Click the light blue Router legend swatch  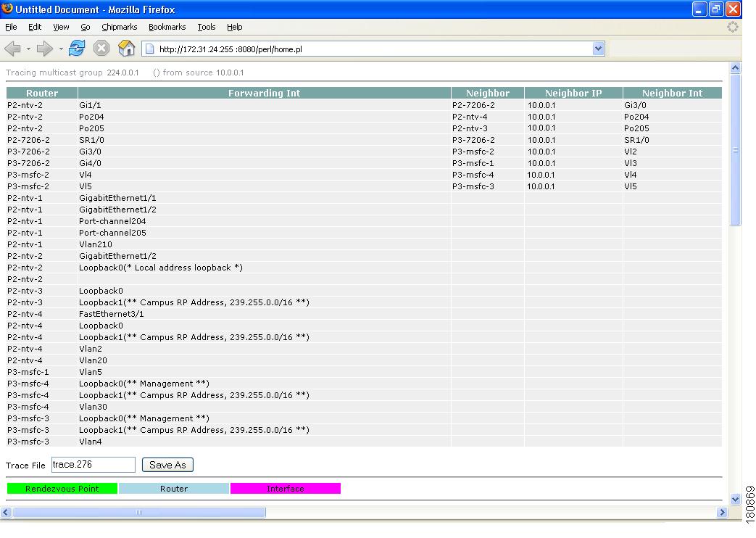point(173,488)
